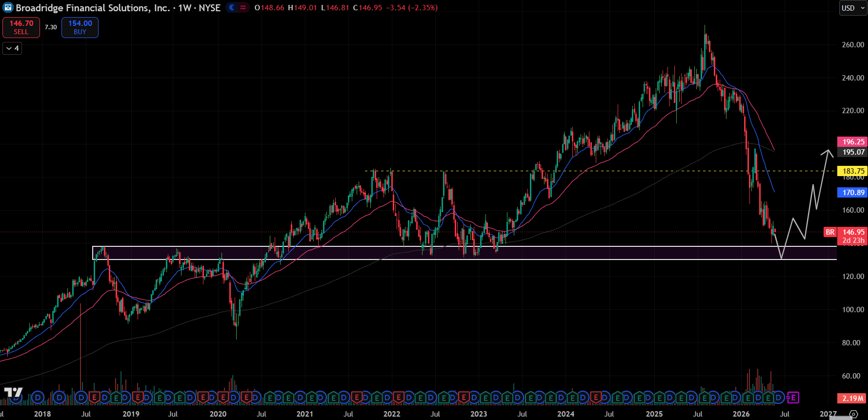868x420 pixels.
Task: Click the 2.19M volume label
Action: (x=852, y=399)
